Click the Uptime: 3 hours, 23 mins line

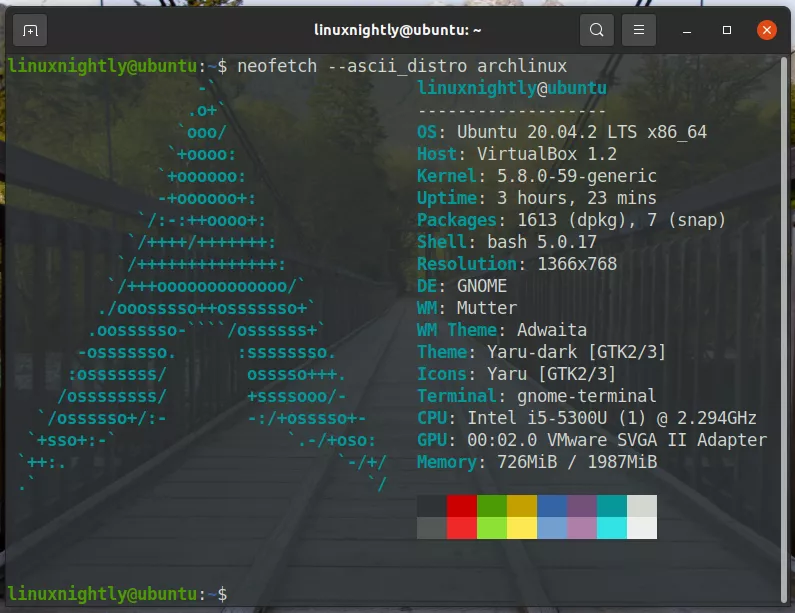[537, 198]
